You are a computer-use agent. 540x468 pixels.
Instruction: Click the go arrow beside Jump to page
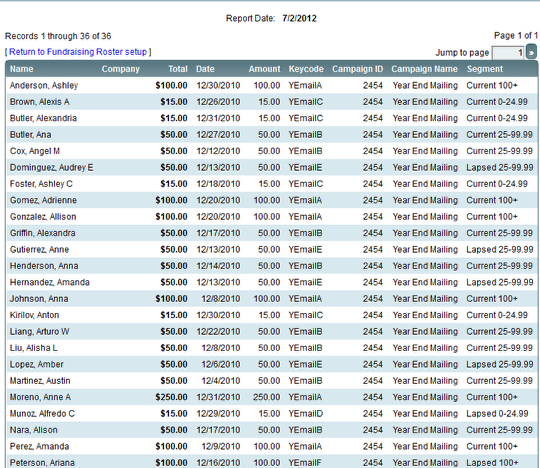pos(532,52)
